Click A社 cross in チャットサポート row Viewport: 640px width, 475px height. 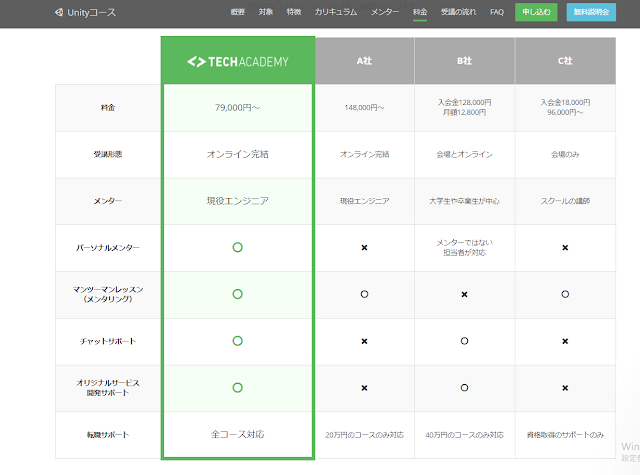tap(364, 341)
